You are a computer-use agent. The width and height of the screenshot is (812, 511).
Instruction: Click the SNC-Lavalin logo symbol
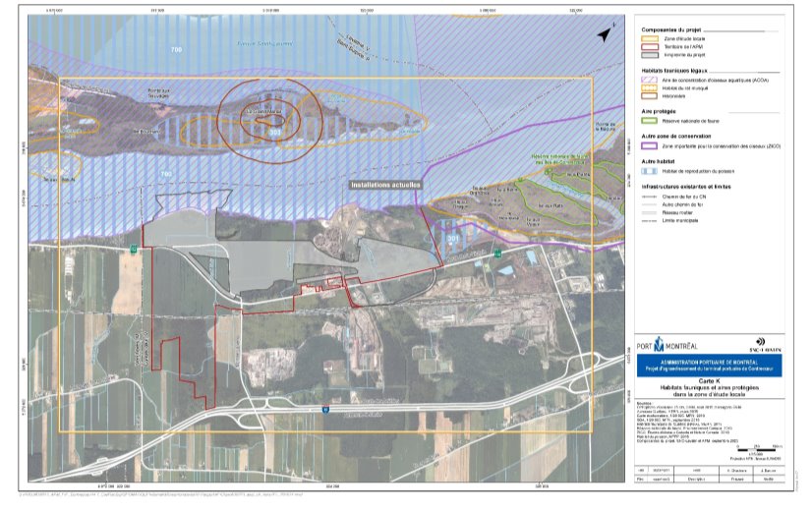pyautogui.click(x=760, y=342)
